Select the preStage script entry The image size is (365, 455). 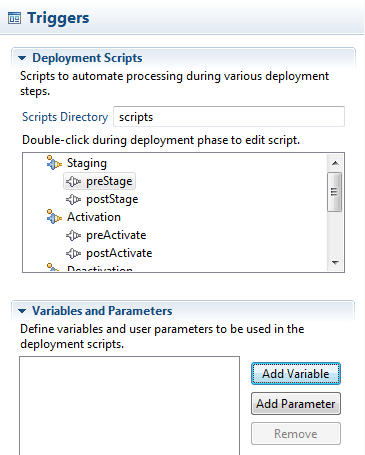point(109,181)
